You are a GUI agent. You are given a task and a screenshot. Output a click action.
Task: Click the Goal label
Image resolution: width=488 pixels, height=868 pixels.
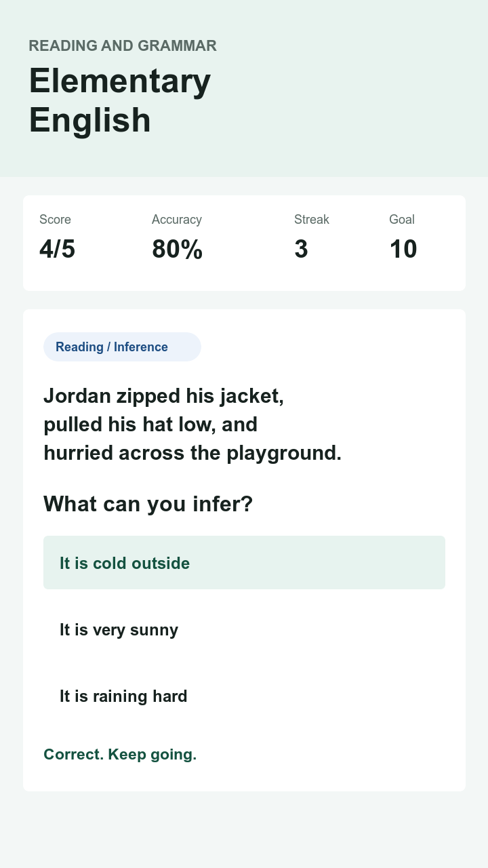coord(402,219)
